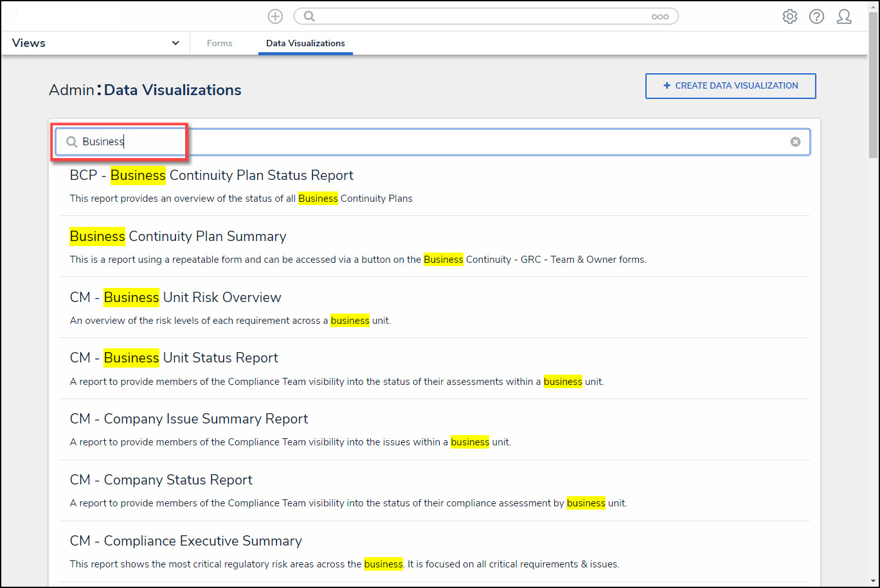The height and width of the screenshot is (588, 880).
Task: Open the admin settings gear icon
Action: [x=789, y=17]
